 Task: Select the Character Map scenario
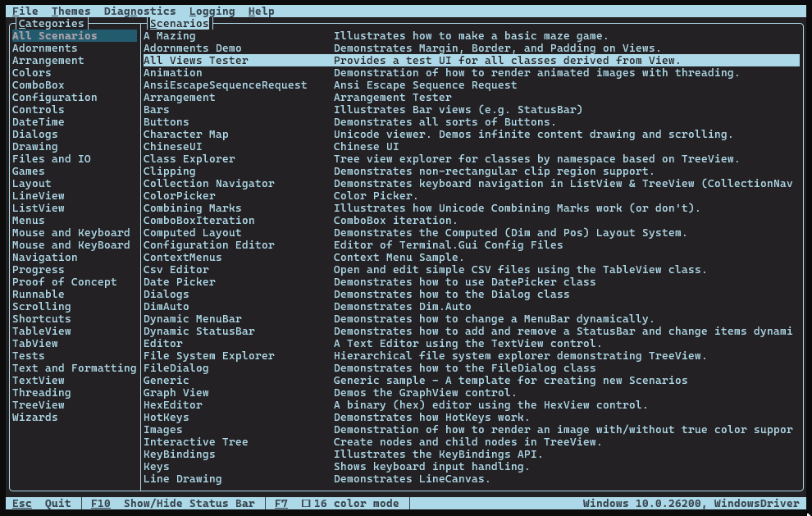click(185, 135)
